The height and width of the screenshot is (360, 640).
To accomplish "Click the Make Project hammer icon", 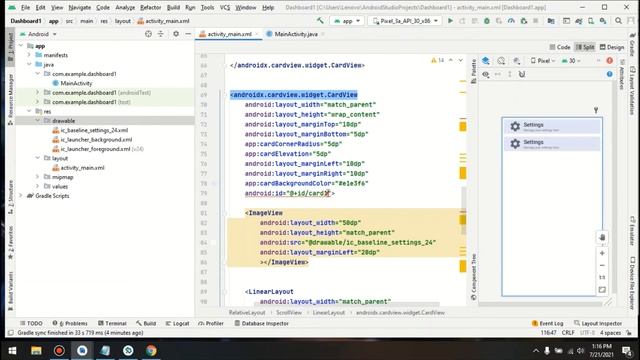I will 320,21.
